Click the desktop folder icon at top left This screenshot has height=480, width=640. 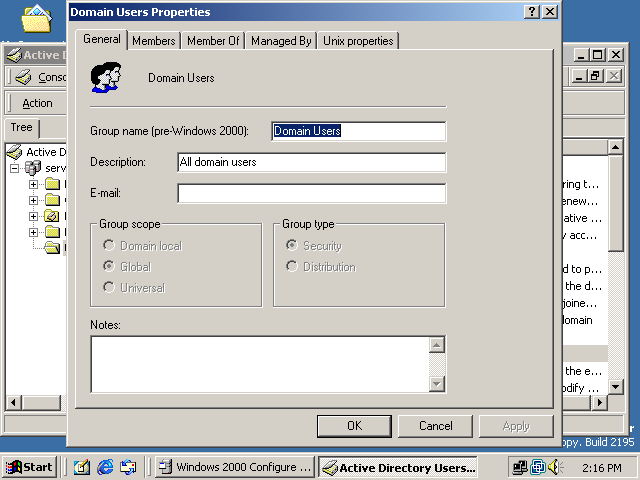36,19
